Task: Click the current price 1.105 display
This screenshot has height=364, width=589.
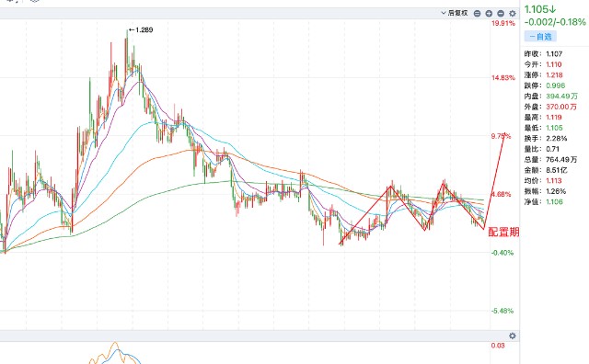Action: [x=540, y=9]
